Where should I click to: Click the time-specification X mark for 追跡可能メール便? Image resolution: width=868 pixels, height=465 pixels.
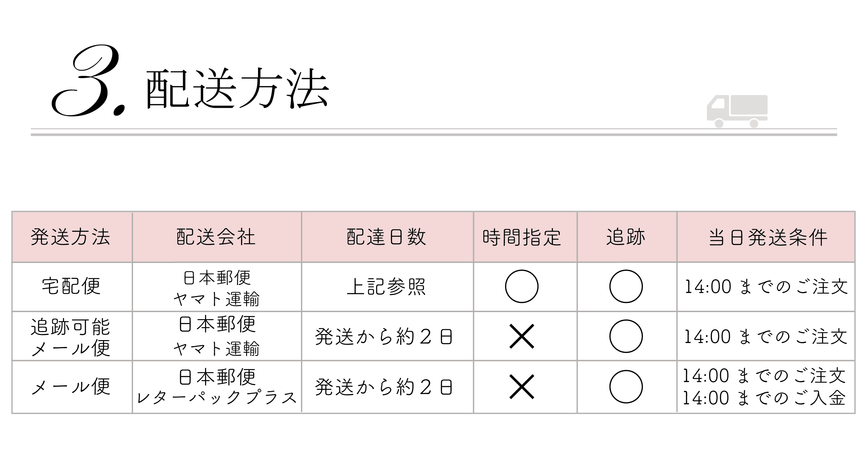(x=521, y=336)
